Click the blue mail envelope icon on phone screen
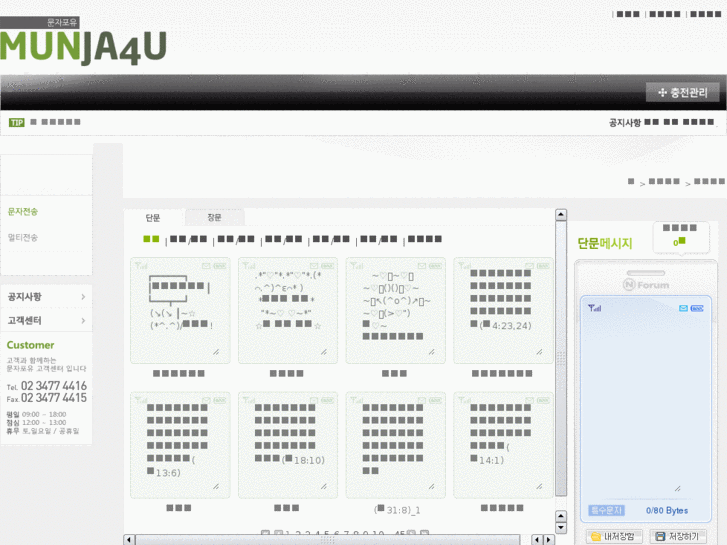The image size is (727, 545). pos(683,308)
